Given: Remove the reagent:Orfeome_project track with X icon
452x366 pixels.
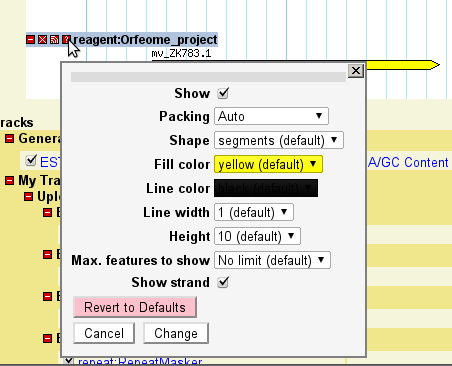Looking at the screenshot, I should pyautogui.click(x=42, y=40).
